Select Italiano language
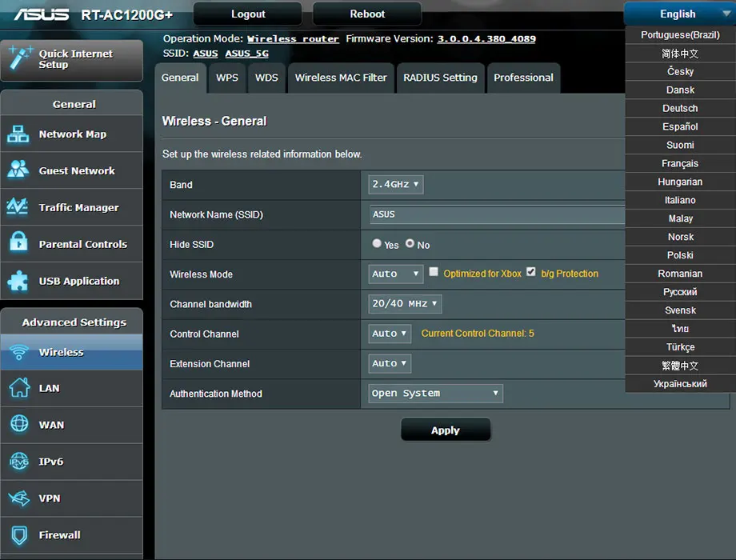Viewport: 736px width, 560px height. pyautogui.click(x=680, y=200)
